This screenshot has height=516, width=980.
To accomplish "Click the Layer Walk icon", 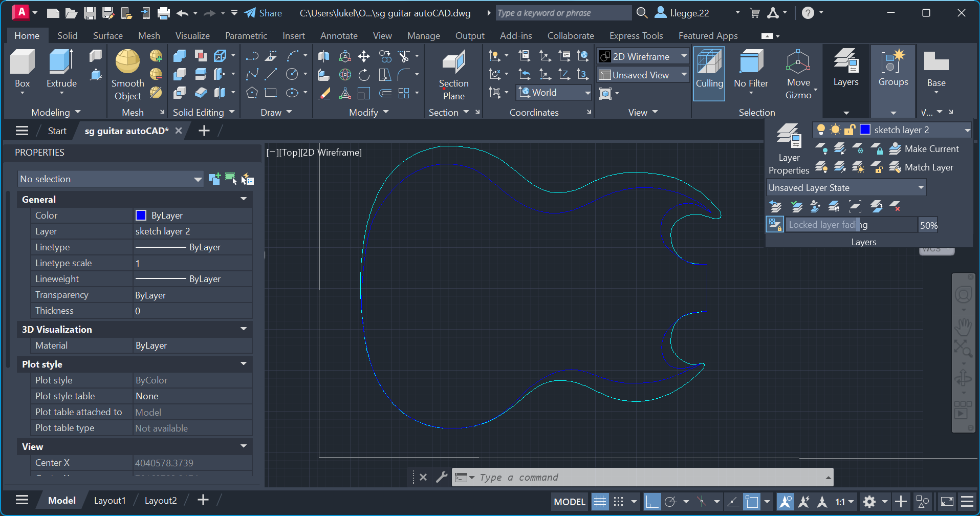I will tap(834, 206).
